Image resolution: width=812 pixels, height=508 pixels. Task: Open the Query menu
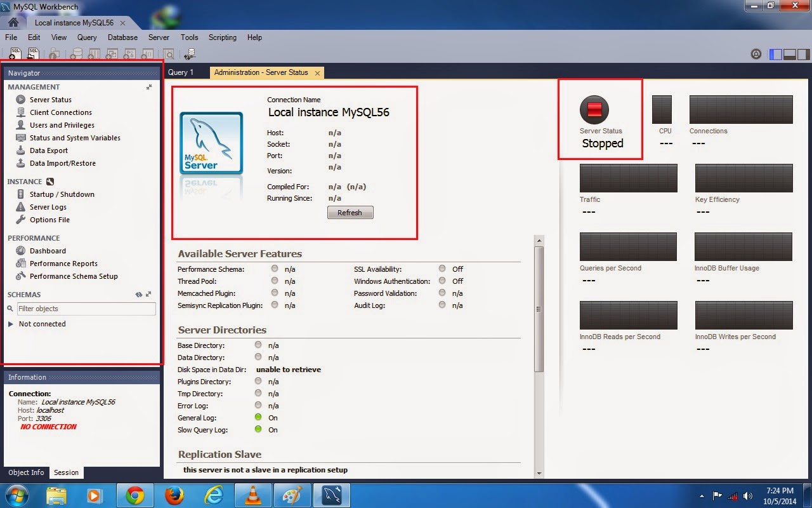point(87,37)
